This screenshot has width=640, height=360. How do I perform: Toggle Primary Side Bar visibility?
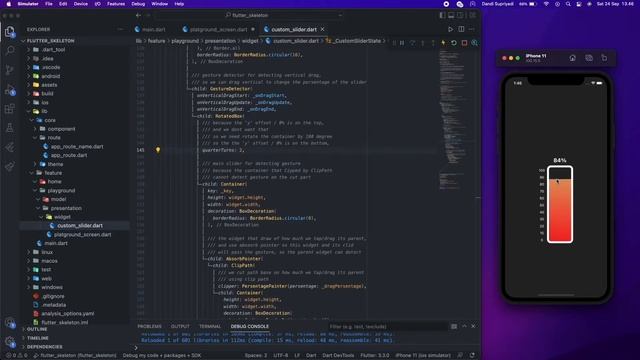pos(442,15)
